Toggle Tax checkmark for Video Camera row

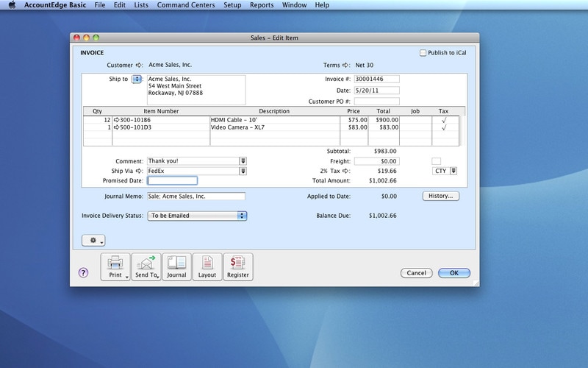tap(444, 127)
